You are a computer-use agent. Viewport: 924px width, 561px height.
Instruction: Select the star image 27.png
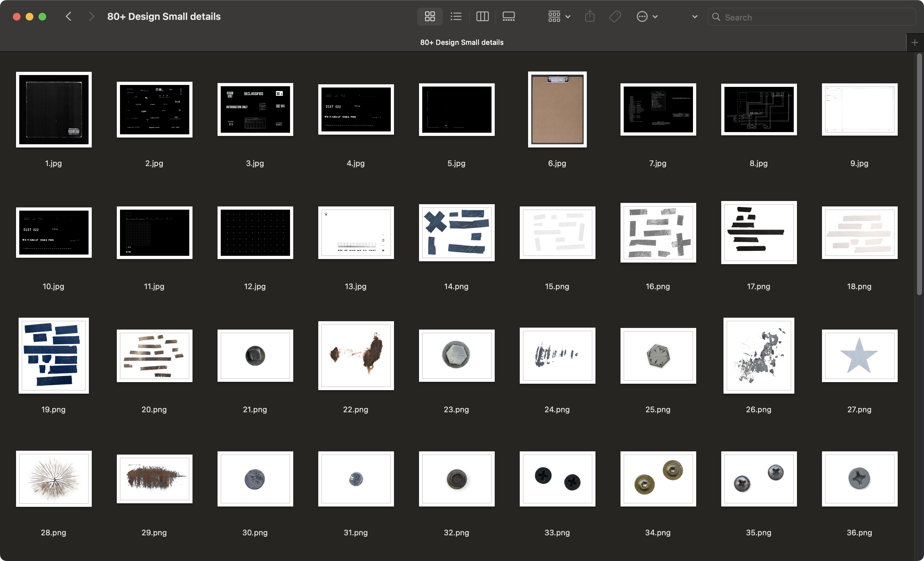click(x=859, y=356)
